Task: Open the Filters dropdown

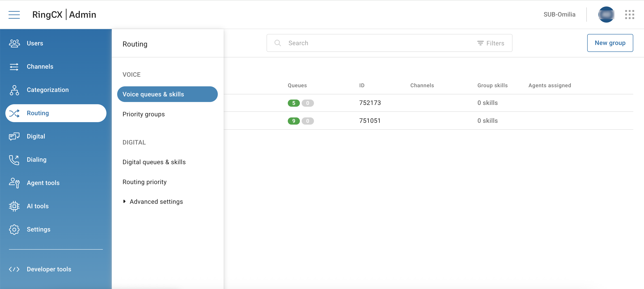Action: tap(491, 43)
